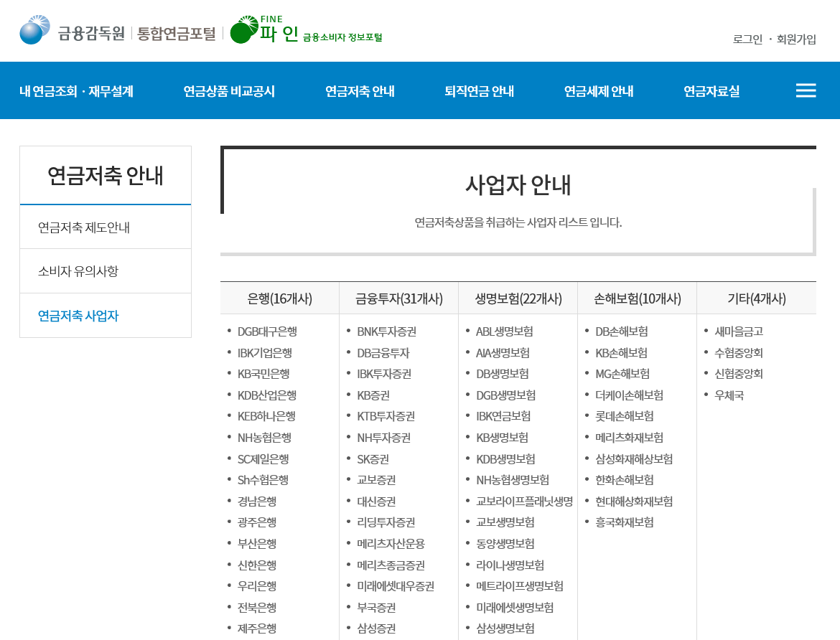
Task: Click 신한은행 entry
Action: click(257, 565)
